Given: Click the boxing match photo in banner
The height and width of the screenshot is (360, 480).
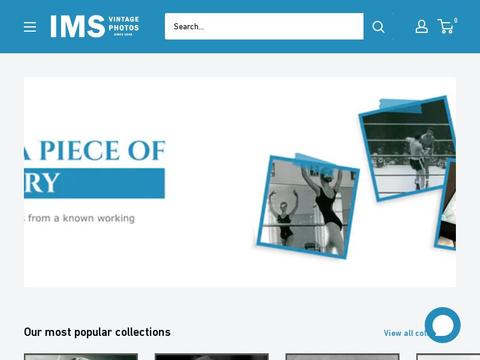Looking at the screenshot, I should click(407, 148).
